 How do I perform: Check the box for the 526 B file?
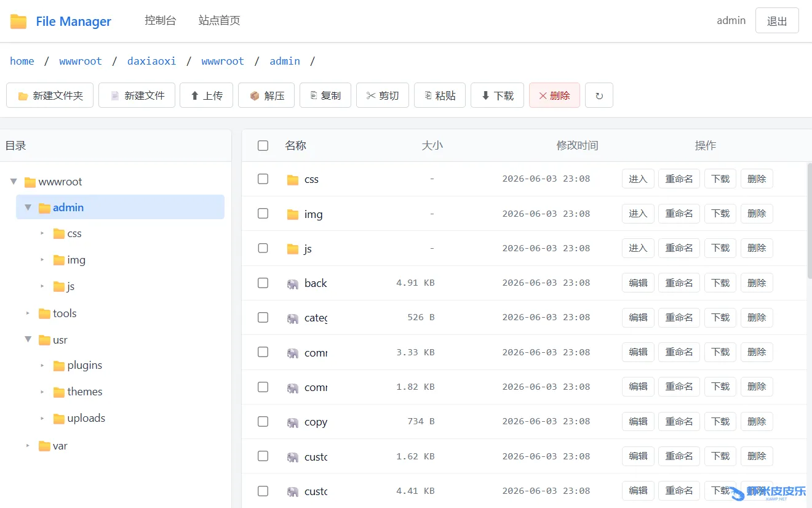coord(263,317)
